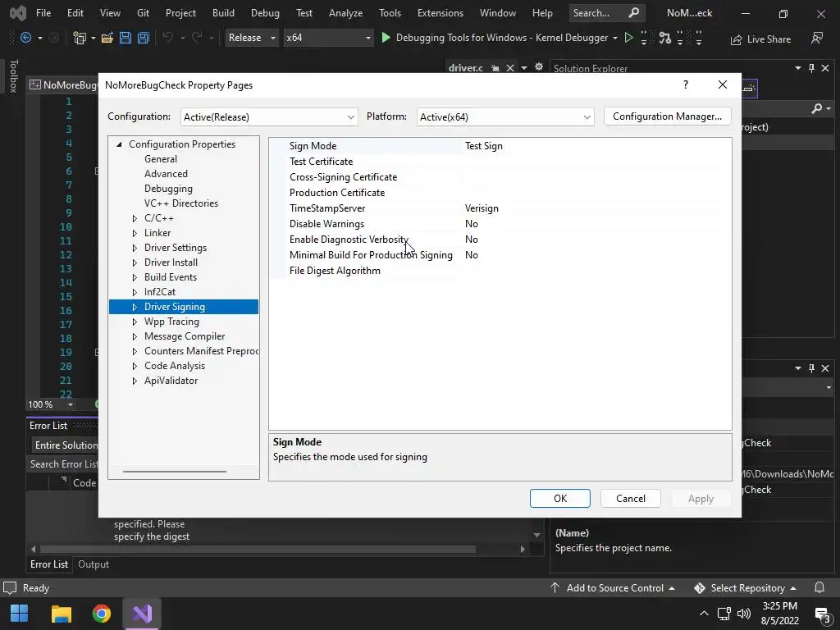Open the File menu

43,13
